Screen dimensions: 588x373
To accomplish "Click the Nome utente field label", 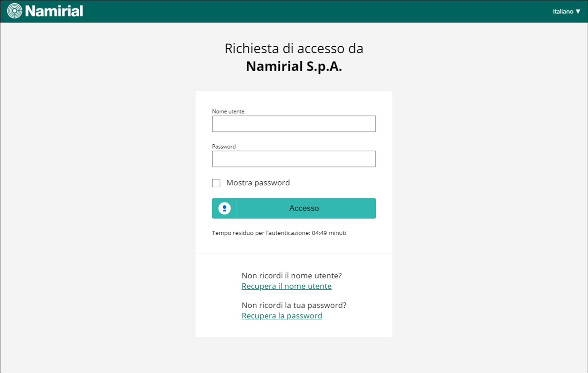I will click(228, 112).
